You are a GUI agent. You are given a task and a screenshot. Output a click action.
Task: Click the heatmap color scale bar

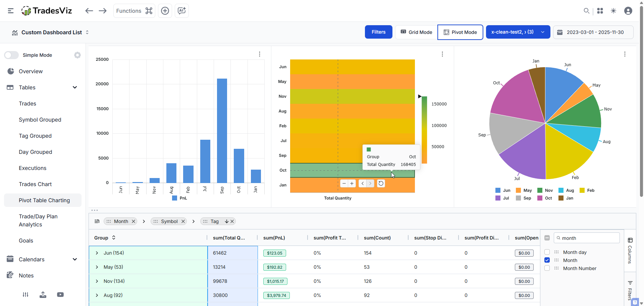click(x=424, y=130)
